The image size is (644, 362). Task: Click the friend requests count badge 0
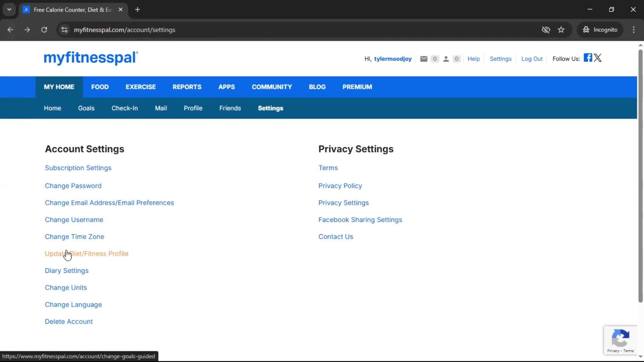457,59
